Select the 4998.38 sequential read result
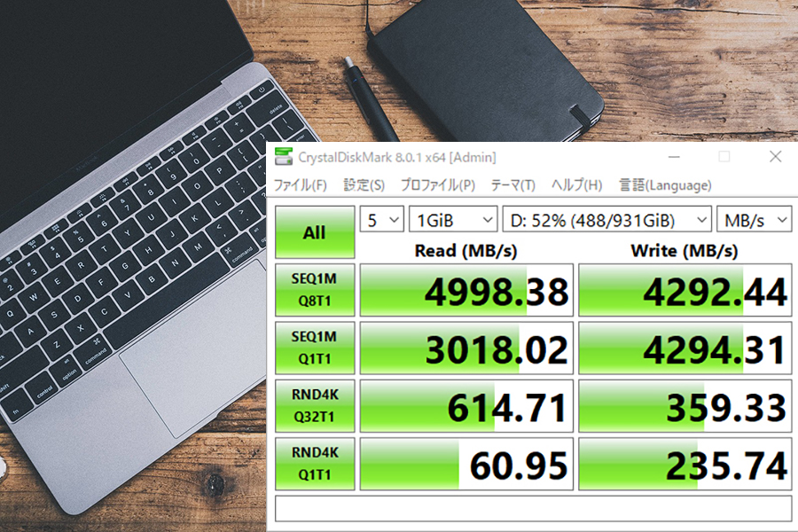The width and height of the screenshot is (798, 532). pos(466,290)
